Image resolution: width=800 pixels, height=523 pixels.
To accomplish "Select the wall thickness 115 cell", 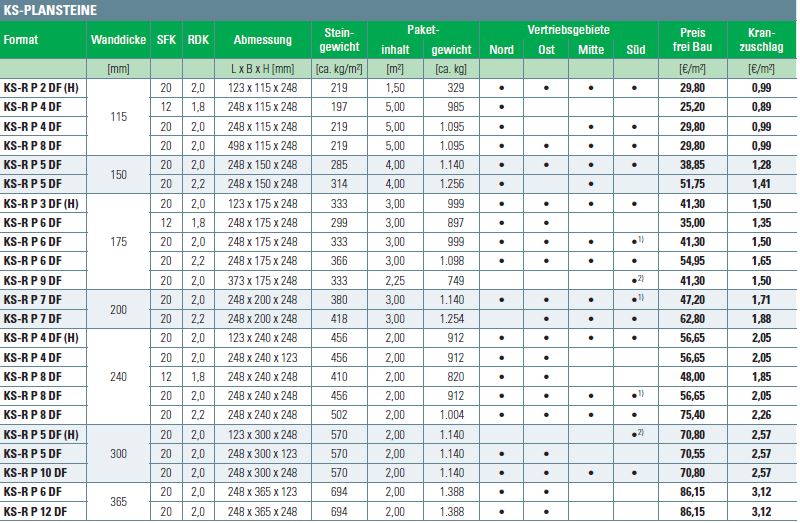I will [x=119, y=117].
